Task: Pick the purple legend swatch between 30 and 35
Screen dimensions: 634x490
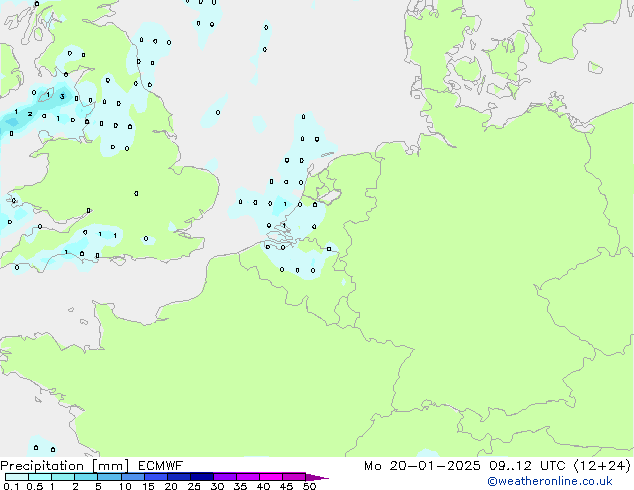Action: tap(226, 477)
